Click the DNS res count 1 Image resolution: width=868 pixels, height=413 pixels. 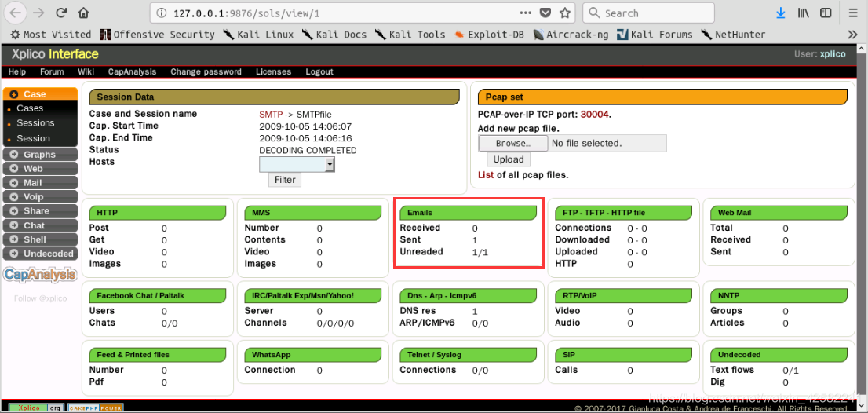pyautogui.click(x=475, y=311)
